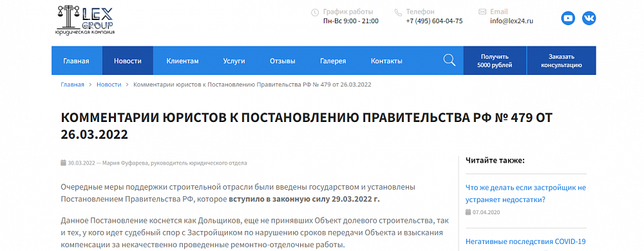The width and height of the screenshot is (644, 251).
Task: Click the search magnifier icon
Action: (x=450, y=61)
